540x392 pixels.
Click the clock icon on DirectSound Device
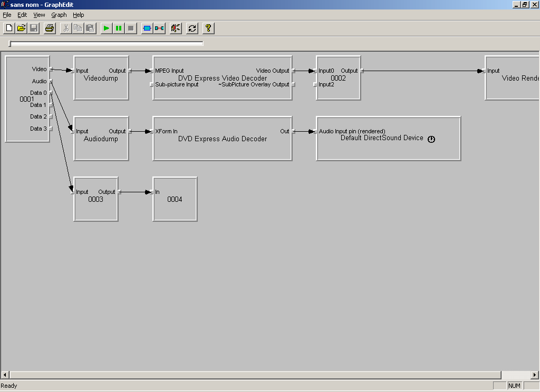[x=431, y=139]
